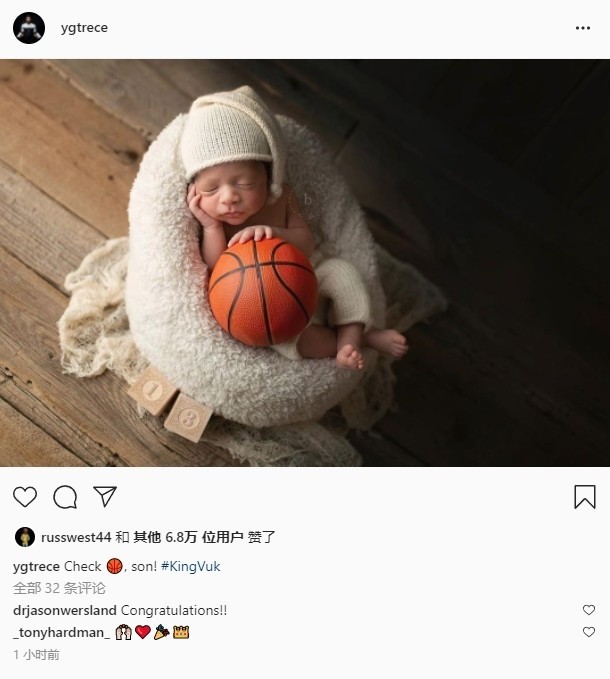The width and height of the screenshot is (610, 679).
Task: Open the baby with basketball photo
Action: (x=305, y=263)
